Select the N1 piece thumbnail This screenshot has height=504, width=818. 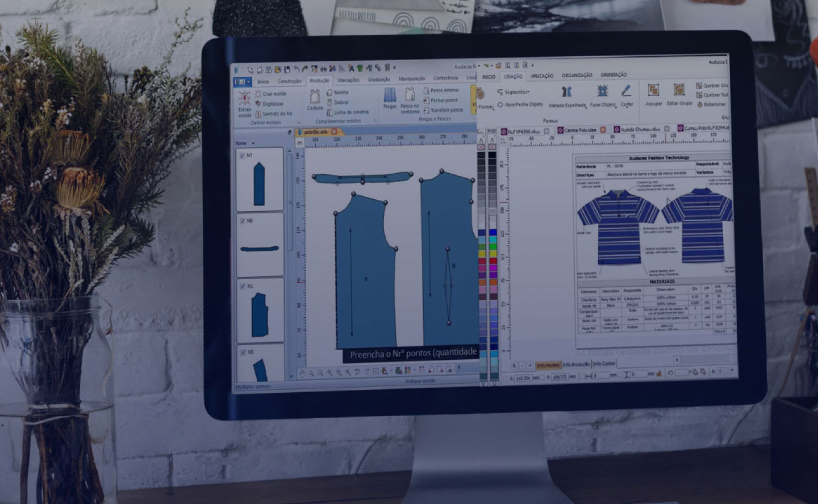(x=260, y=311)
